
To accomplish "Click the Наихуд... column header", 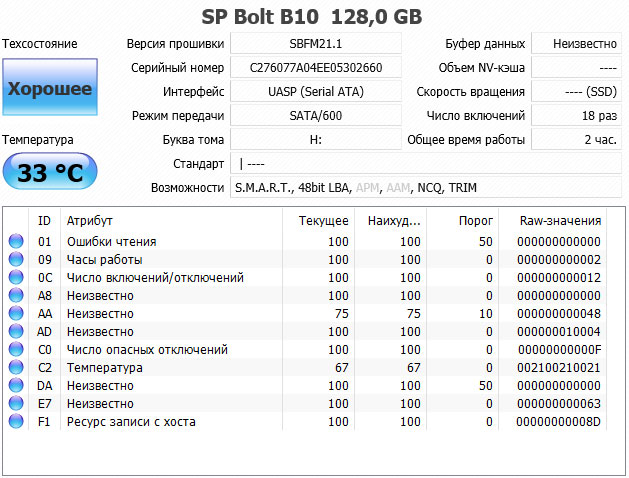I will point(390,221).
